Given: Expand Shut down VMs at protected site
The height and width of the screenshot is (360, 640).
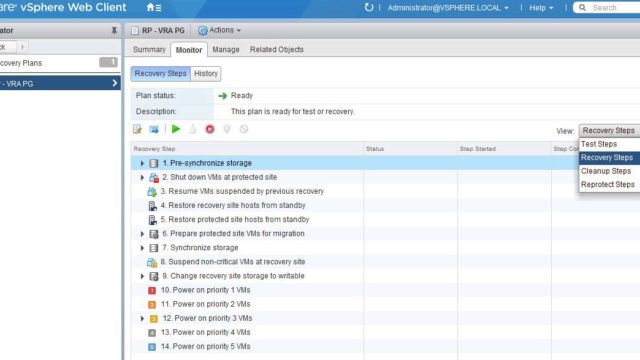Looking at the screenshot, I should [142, 178].
